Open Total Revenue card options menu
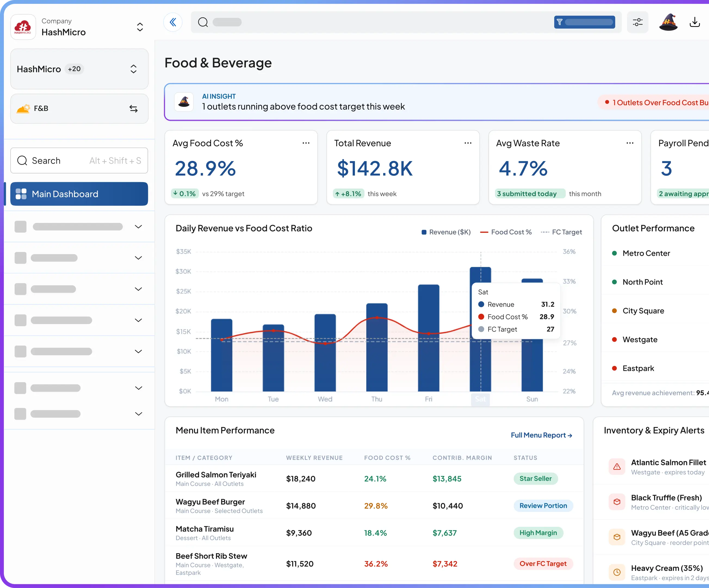The width and height of the screenshot is (709, 588). point(468,143)
